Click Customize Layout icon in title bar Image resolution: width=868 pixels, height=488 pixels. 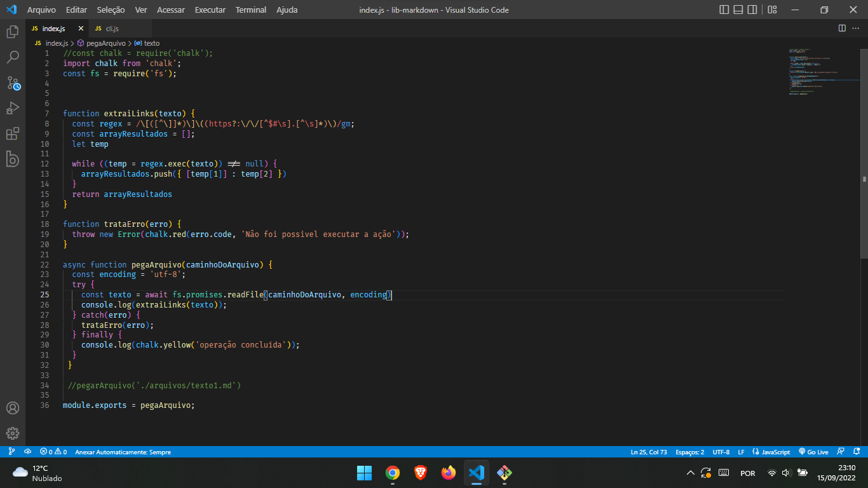pyautogui.click(x=772, y=10)
